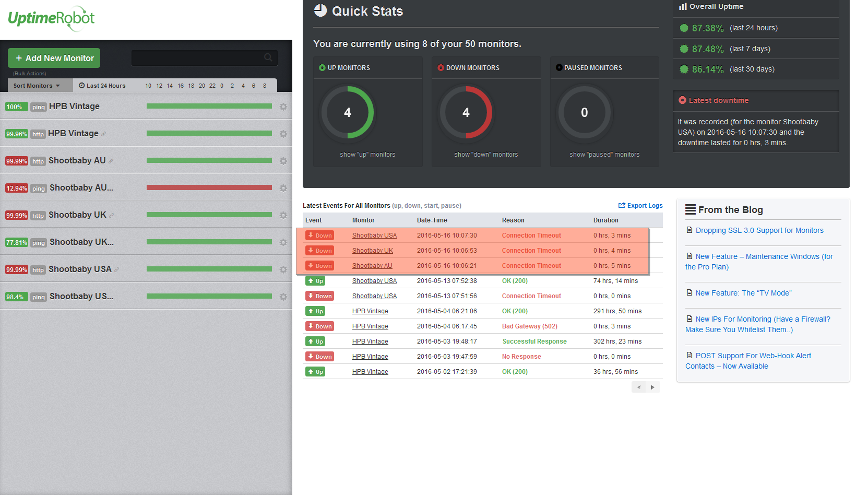
Task: Go to next page of events log
Action: click(652, 387)
